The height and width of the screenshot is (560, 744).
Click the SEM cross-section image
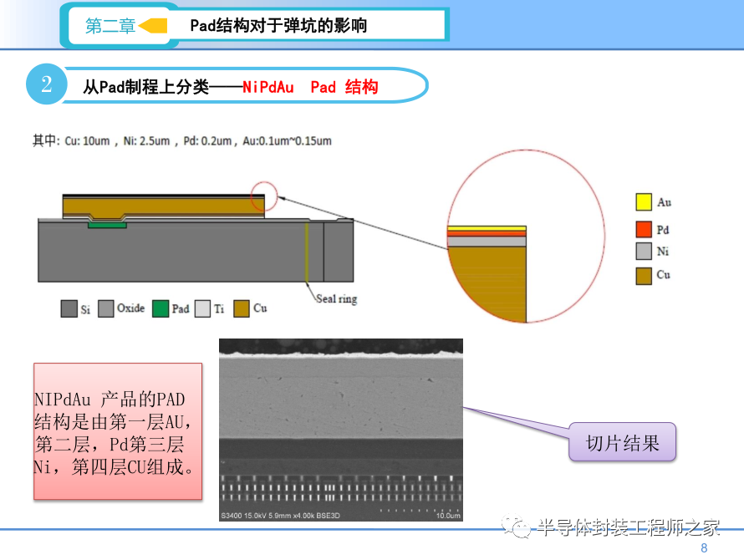click(340, 430)
